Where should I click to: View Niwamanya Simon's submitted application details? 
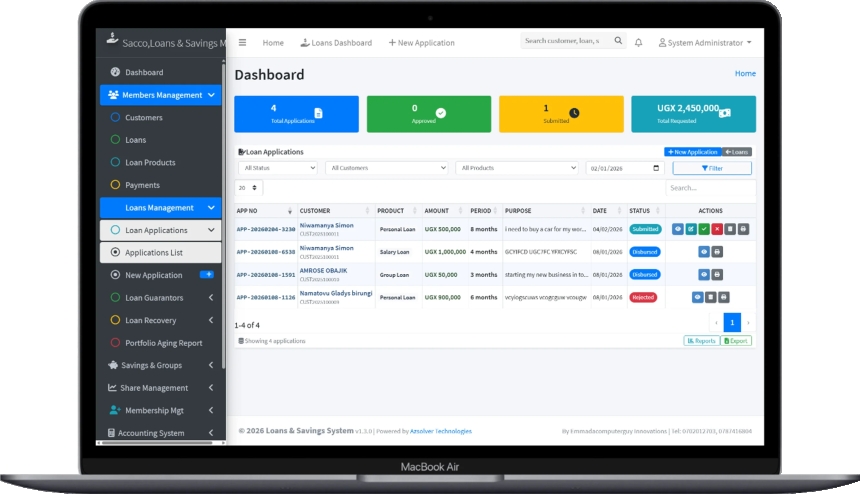(678, 229)
